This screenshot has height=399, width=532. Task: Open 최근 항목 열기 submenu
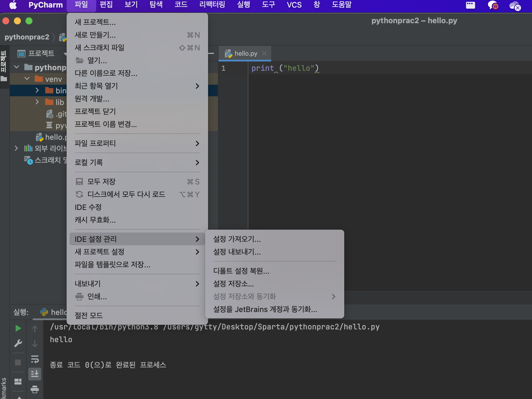[x=137, y=86]
